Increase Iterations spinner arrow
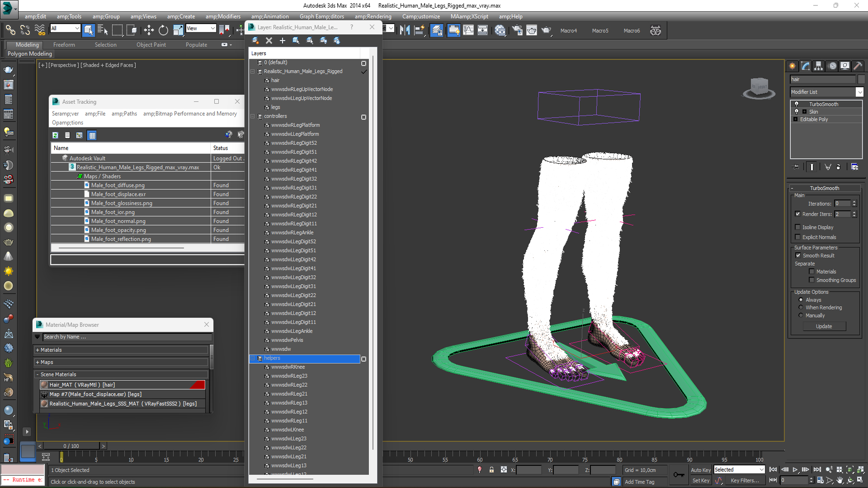Viewport: 868px width, 488px height. click(854, 202)
